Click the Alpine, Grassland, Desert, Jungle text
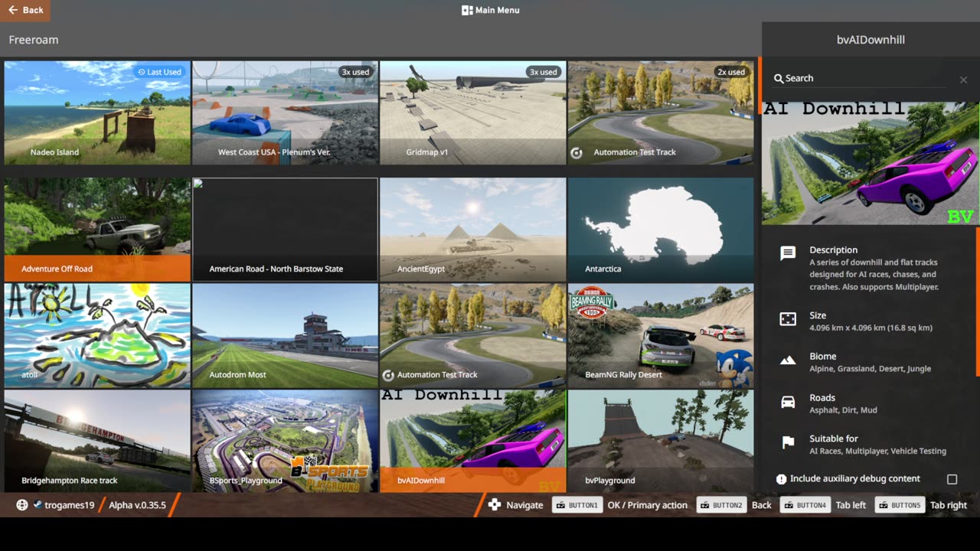980x551 pixels. (870, 369)
